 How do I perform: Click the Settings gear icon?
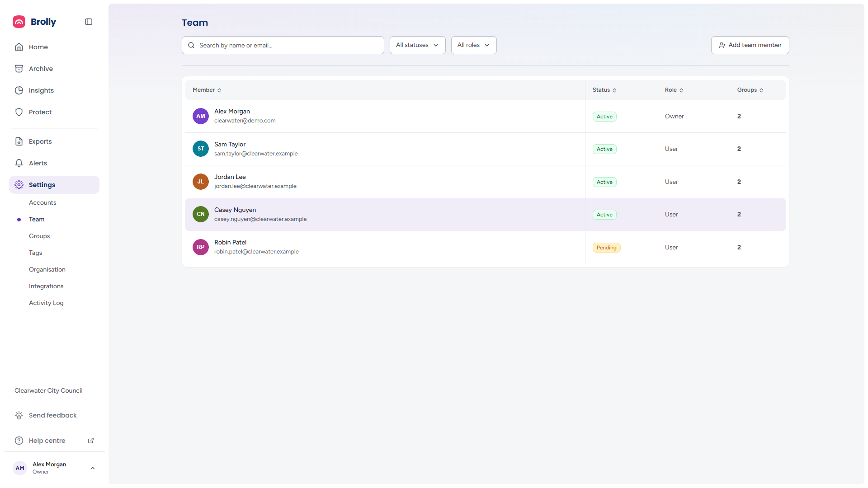pos(19,185)
